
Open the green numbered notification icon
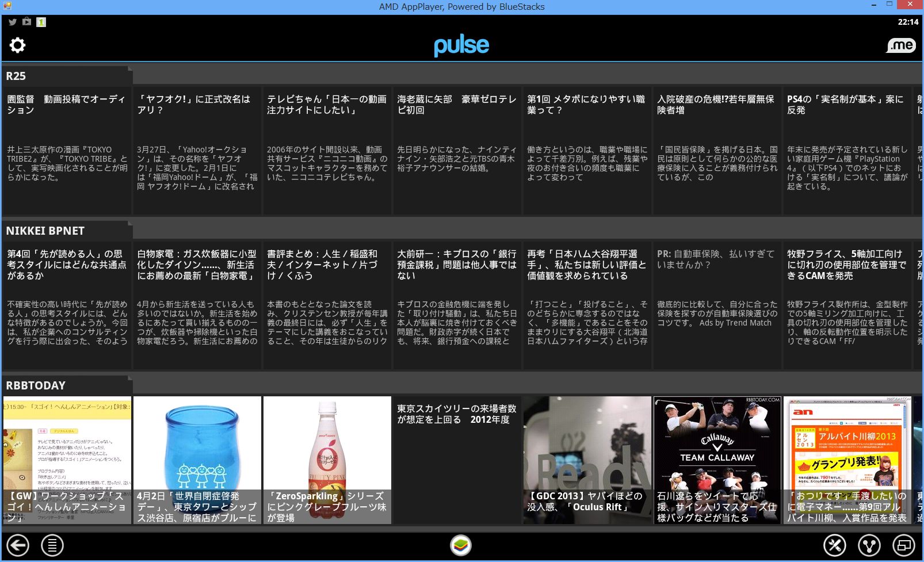coord(41,22)
